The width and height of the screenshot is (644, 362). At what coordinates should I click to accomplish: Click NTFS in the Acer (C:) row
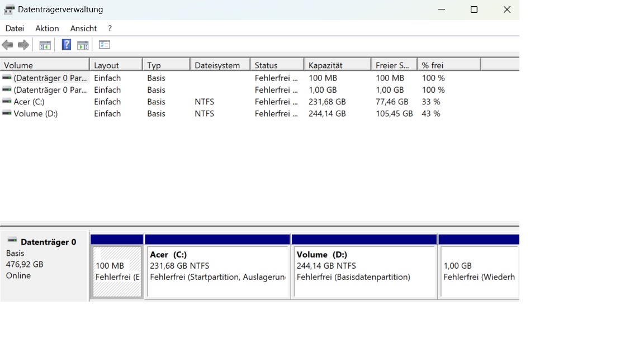tap(205, 102)
